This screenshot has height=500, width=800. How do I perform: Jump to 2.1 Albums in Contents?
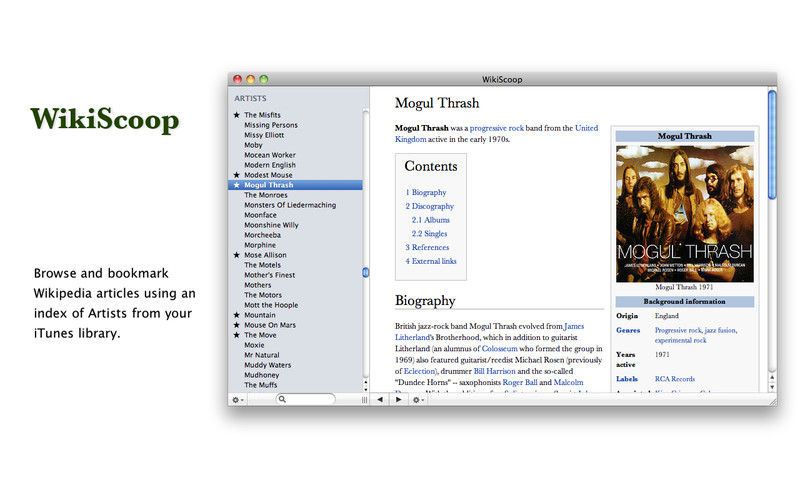tap(431, 220)
